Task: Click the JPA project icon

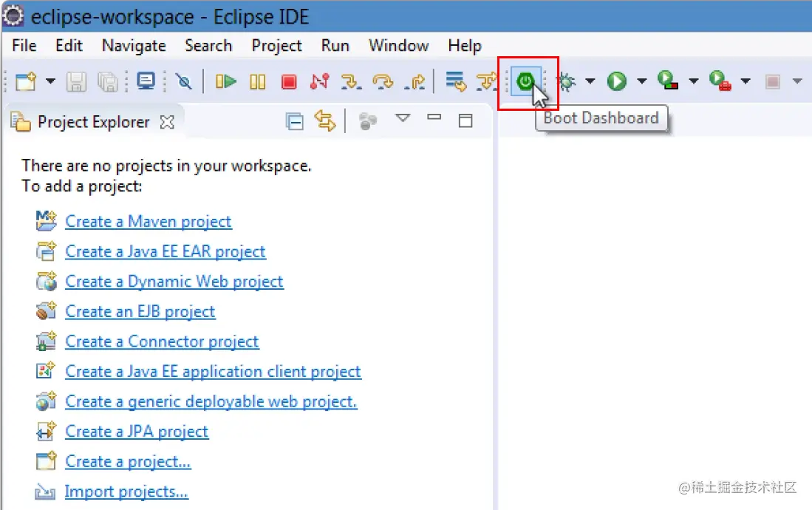Action: 46,431
